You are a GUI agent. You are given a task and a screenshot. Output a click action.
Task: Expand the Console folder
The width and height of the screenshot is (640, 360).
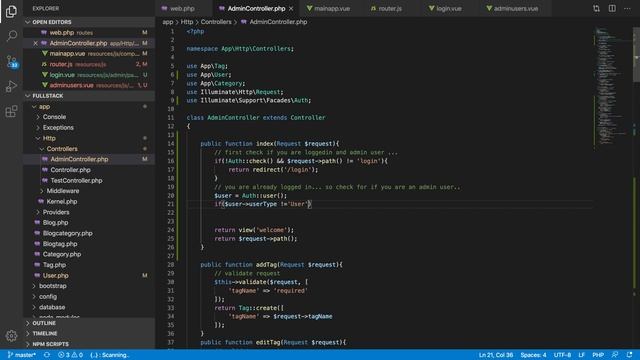(x=89, y=117)
